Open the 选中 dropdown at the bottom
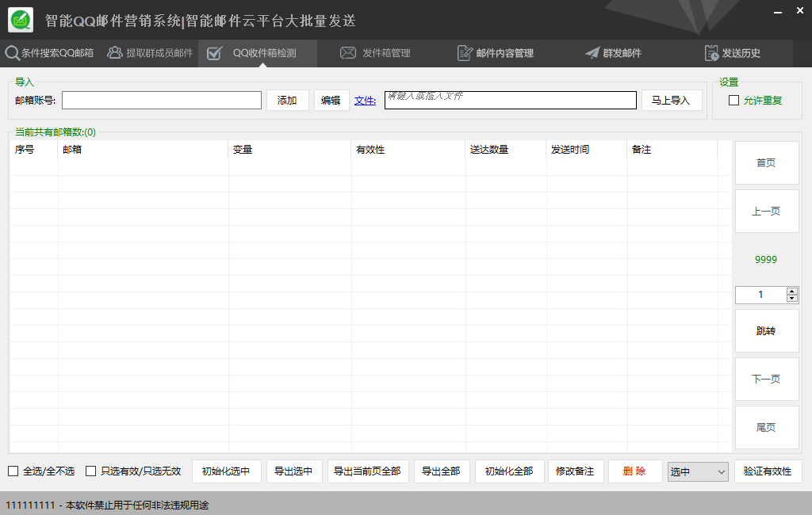Viewport: 812px width, 515px height. point(698,471)
